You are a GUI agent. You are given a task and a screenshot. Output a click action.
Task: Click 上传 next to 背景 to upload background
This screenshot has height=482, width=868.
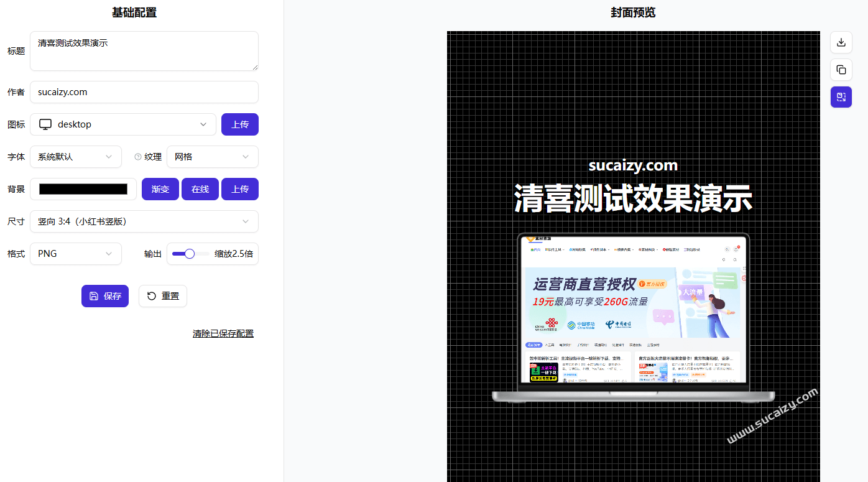[239, 188]
